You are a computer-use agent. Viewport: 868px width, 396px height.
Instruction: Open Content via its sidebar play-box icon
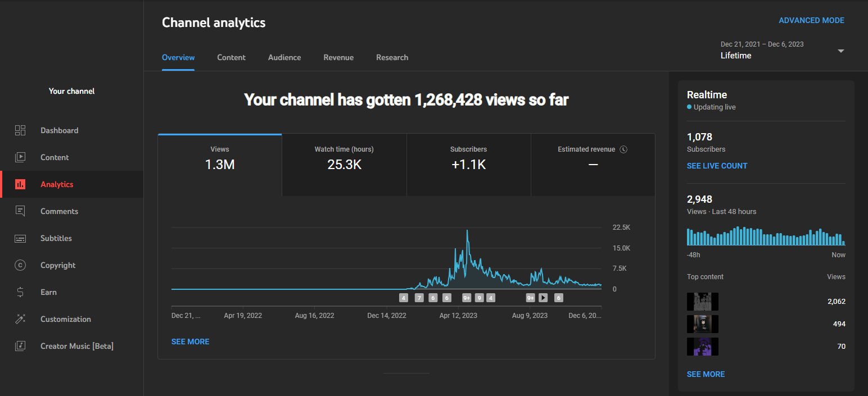pyautogui.click(x=20, y=157)
